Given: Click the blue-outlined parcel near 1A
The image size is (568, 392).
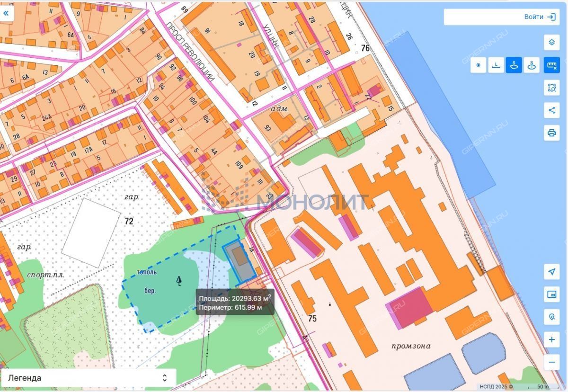Looking at the screenshot, I should tap(240, 261).
